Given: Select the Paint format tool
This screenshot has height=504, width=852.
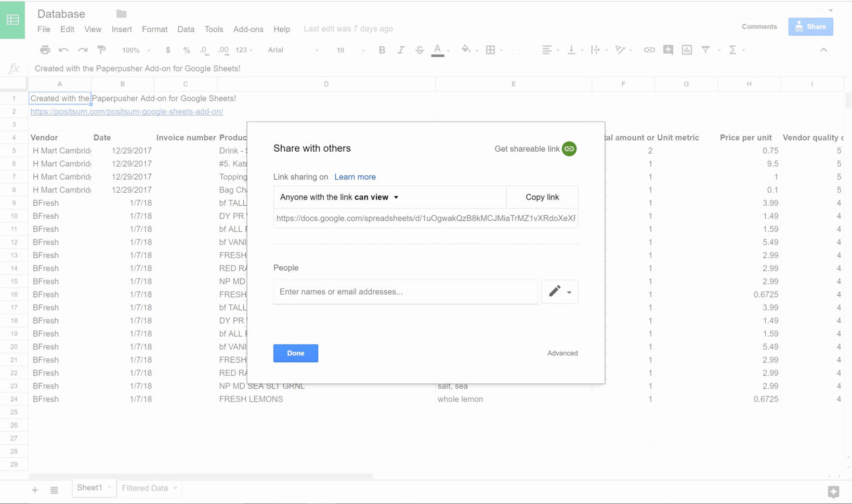Looking at the screenshot, I should [x=102, y=50].
